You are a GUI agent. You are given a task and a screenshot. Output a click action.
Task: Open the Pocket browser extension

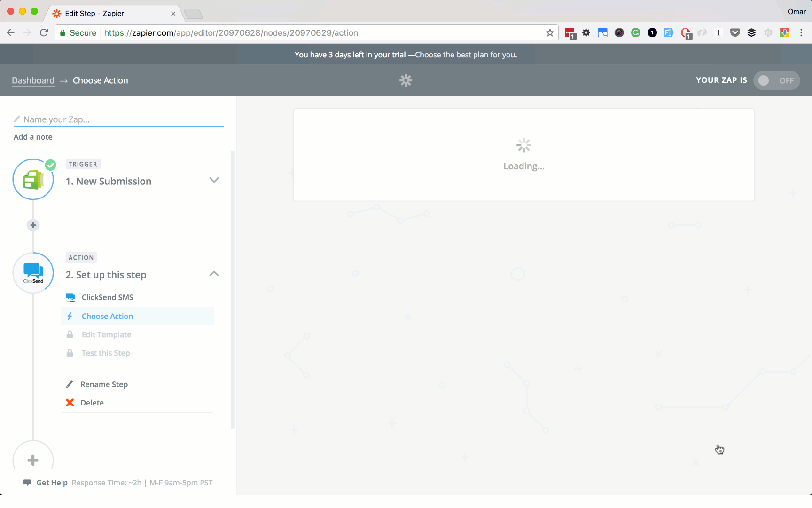pyautogui.click(x=734, y=32)
